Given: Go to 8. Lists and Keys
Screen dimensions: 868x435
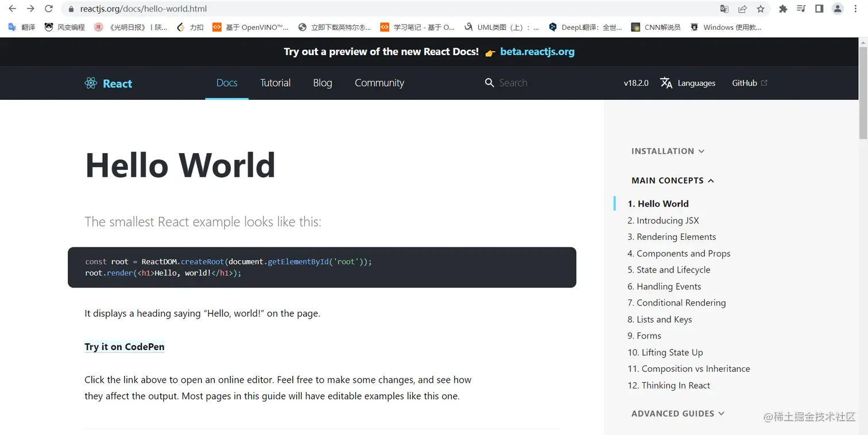Looking at the screenshot, I should (x=660, y=320).
